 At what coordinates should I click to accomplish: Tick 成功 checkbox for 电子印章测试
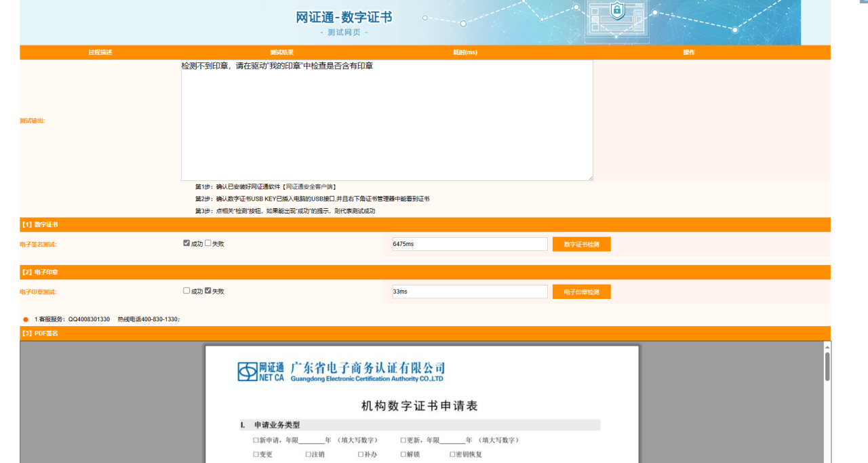coord(187,291)
